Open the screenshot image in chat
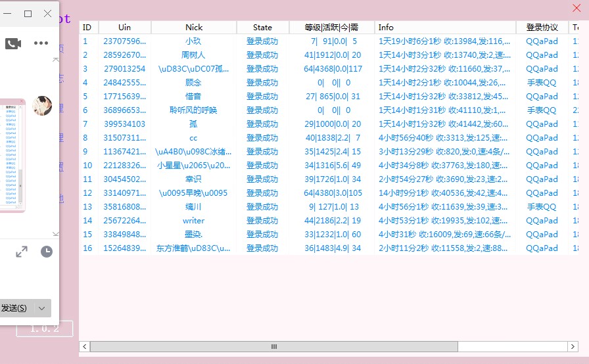The image size is (589, 364). tap(12, 155)
